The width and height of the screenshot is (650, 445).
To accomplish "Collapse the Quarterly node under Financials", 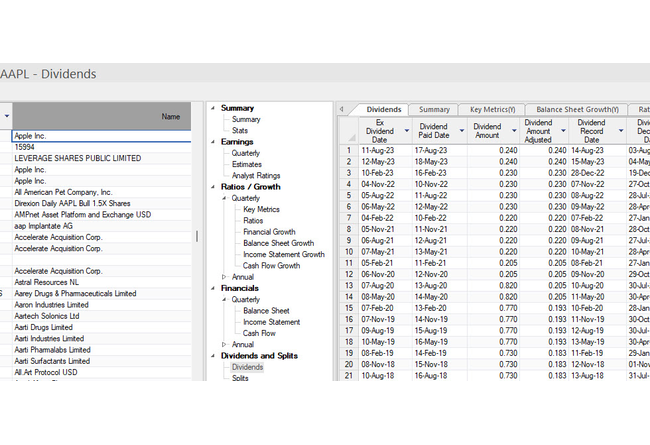I will [x=224, y=299].
